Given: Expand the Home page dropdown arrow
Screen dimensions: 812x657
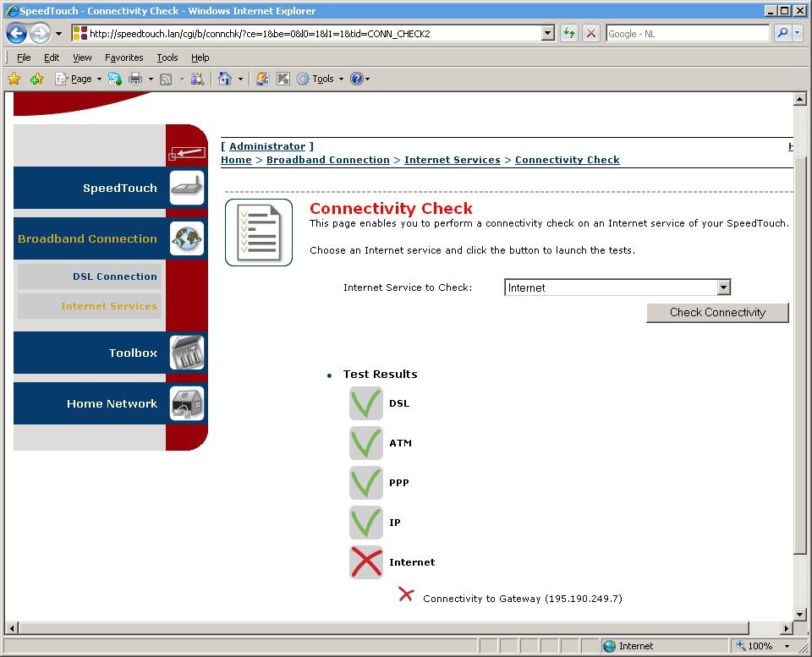Looking at the screenshot, I should (x=240, y=79).
